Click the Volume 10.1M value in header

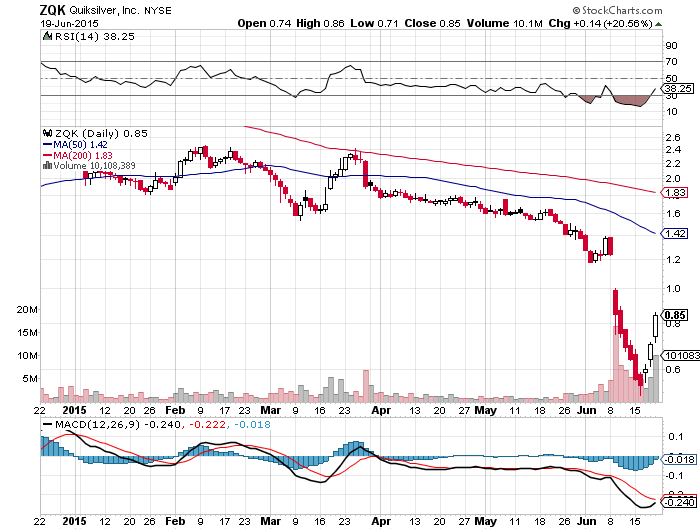click(504, 23)
